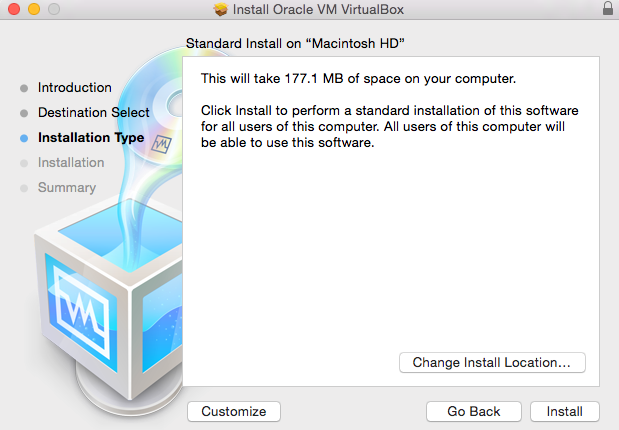Click the blue bullet beside Installation Type
619x430 pixels.
24,138
